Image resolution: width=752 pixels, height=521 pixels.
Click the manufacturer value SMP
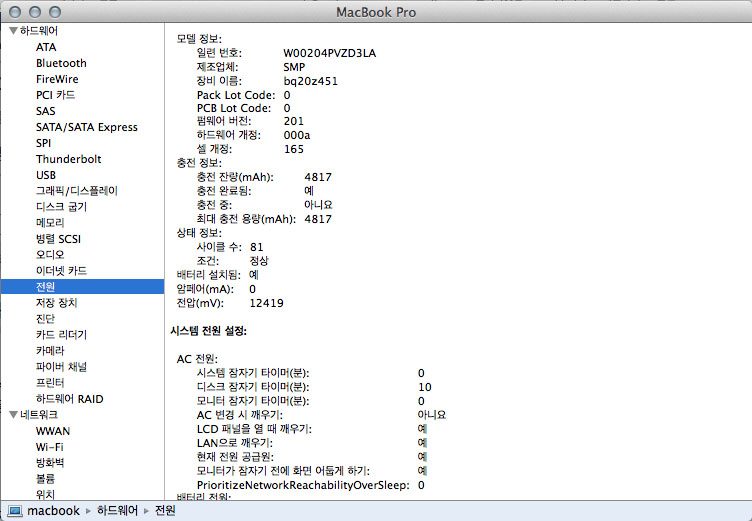point(294,67)
